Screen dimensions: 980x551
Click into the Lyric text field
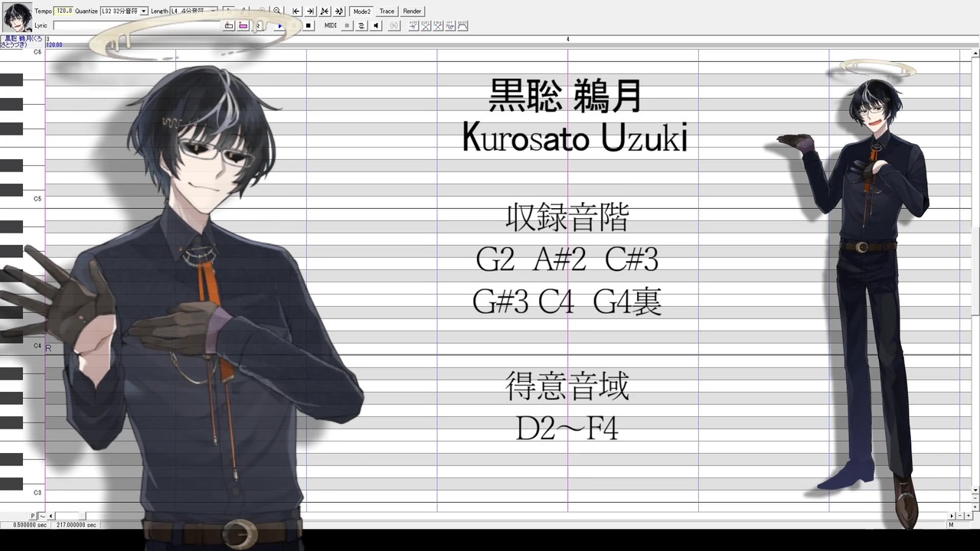pos(136,25)
